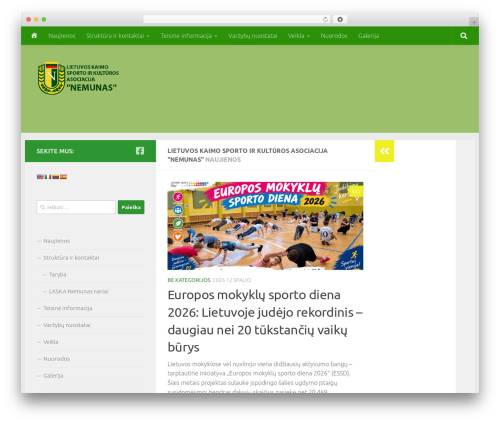Screen dimensions: 500x423
Task: Open Varžybų nuostatai in top navigation
Action: pyautogui.click(x=253, y=36)
